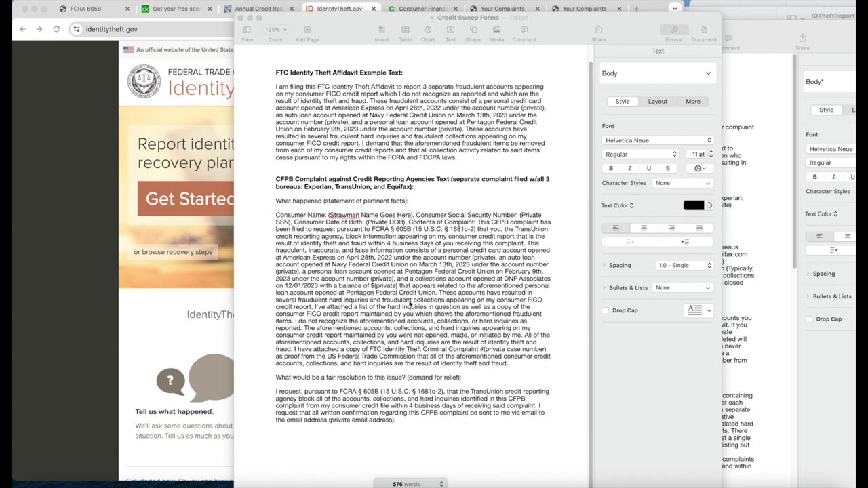
Task: Toggle Underline formatting in front window
Action: click(649, 168)
